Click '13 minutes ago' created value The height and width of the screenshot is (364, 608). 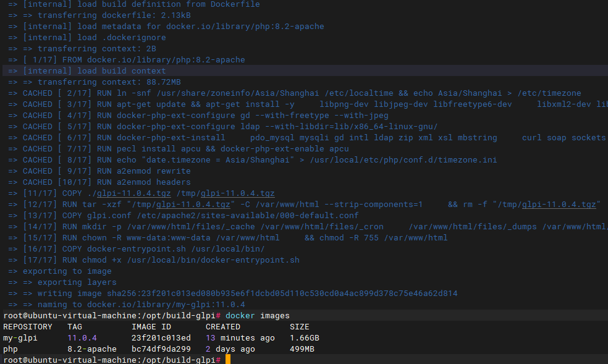coord(240,338)
